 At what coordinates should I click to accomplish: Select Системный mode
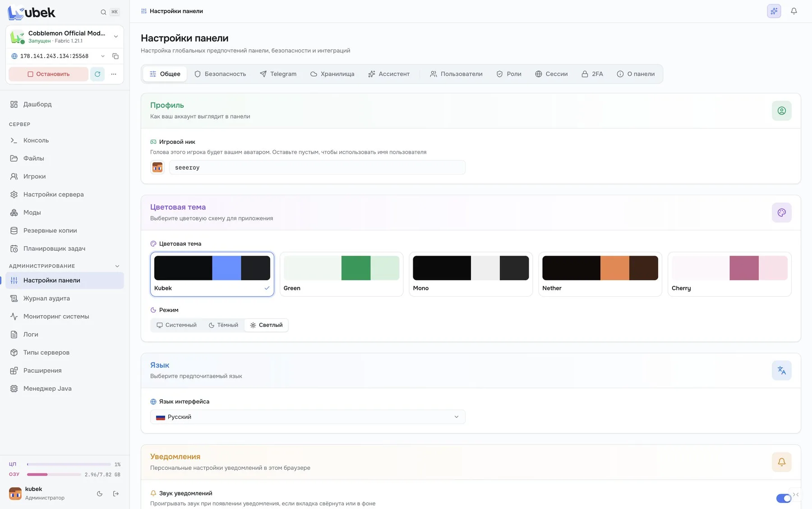coord(176,325)
